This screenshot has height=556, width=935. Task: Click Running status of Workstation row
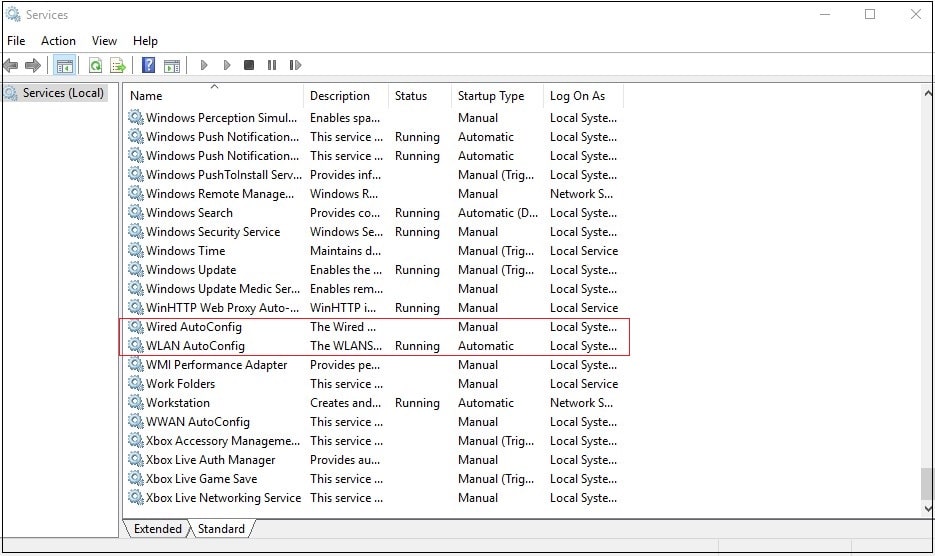tap(417, 403)
